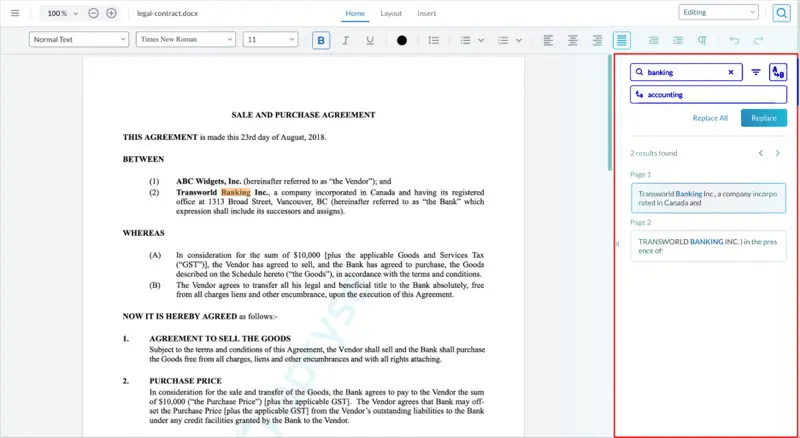Click the PURCHASE PRICE heading

[185, 381]
